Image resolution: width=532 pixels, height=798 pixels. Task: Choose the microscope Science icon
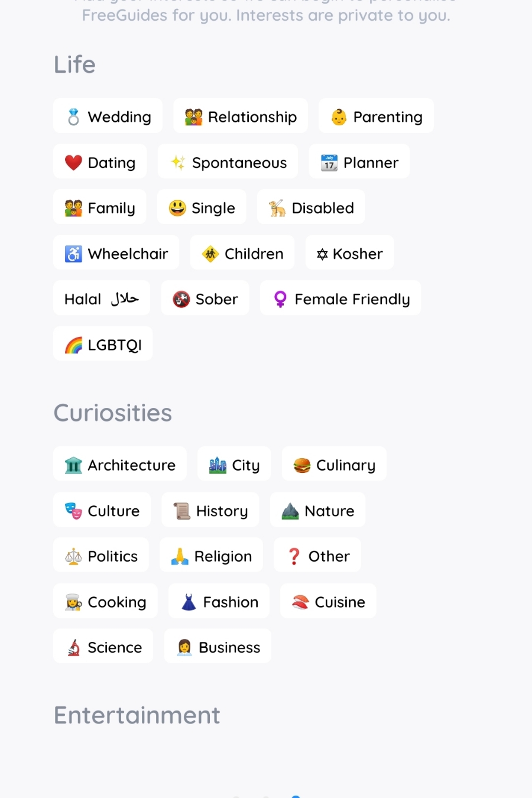tap(73, 647)
